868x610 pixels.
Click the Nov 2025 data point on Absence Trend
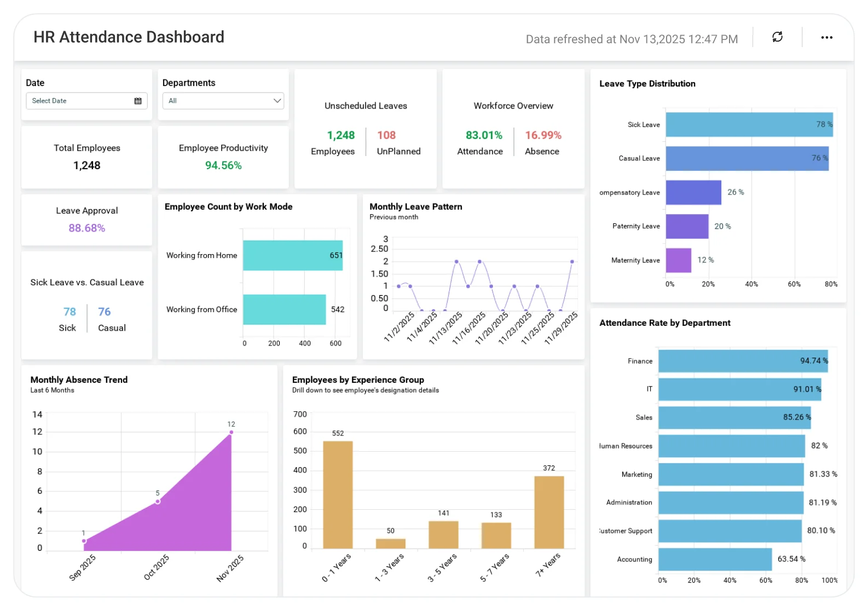point(232,432)
